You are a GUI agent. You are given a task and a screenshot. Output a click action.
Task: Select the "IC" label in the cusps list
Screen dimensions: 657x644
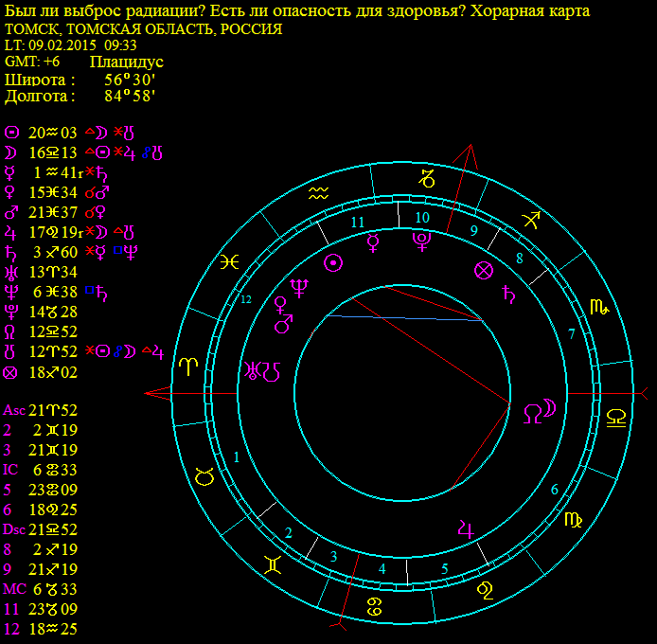pyautogui.click(x=10, y=470)
